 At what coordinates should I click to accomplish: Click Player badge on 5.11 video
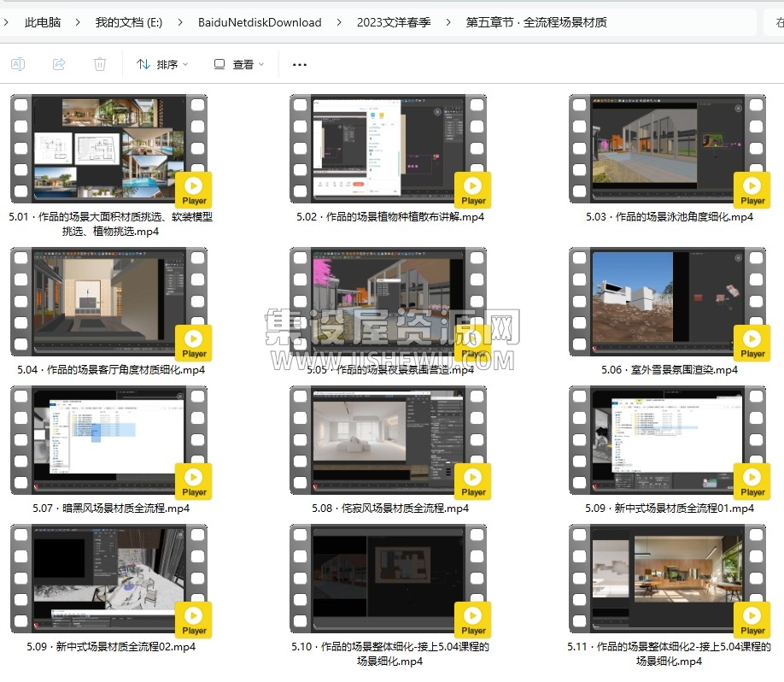[x=752, y=620]
